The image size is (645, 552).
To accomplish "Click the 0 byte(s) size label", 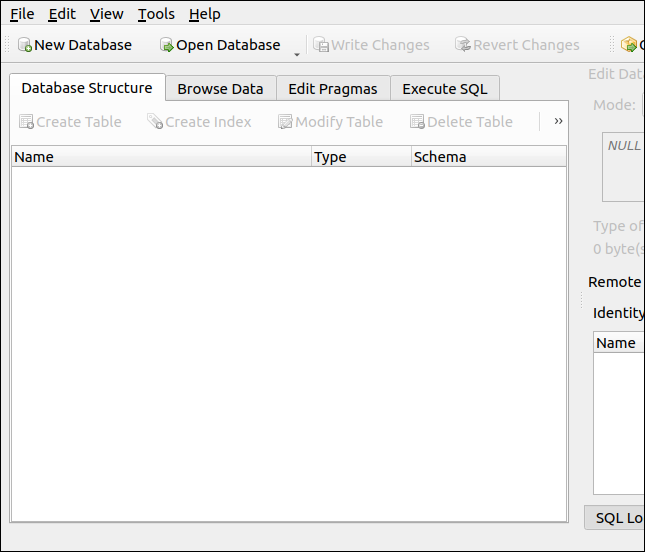I will click(x=618, y=249).
